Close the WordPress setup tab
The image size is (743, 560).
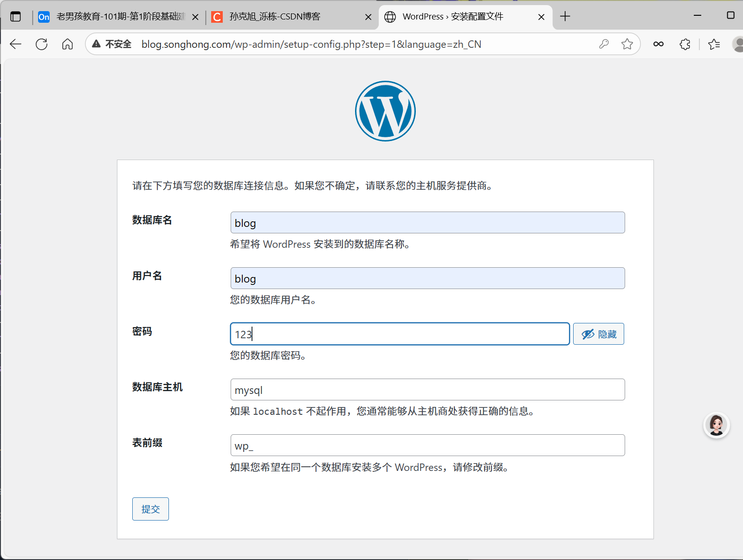coord(541,17)
